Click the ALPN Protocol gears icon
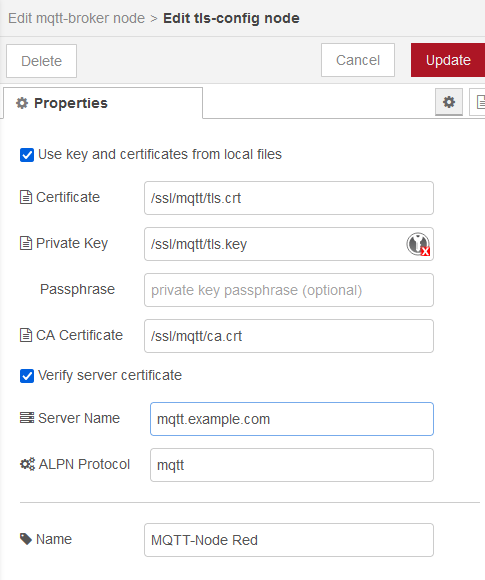The width and height of the screenshot is (485, 580). point(27,464)
